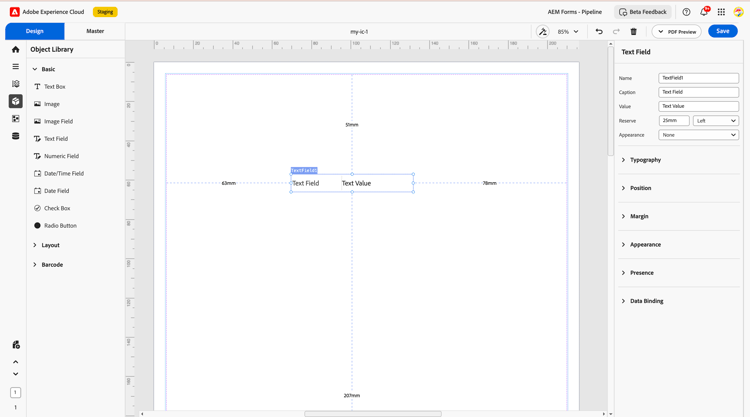Click the settings icon near bottom of left rail
Viewport: 750px width, 417px height.
coord(16,344)
